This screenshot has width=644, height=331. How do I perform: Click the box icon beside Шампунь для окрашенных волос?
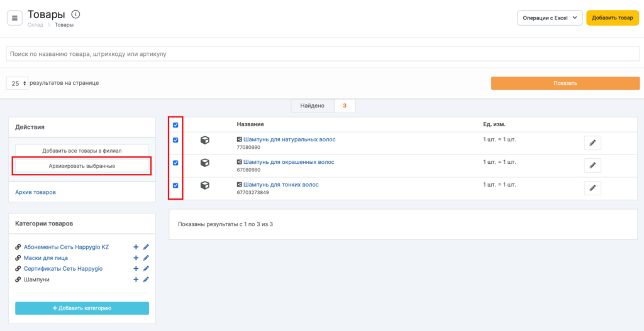[x=204, y=163]
